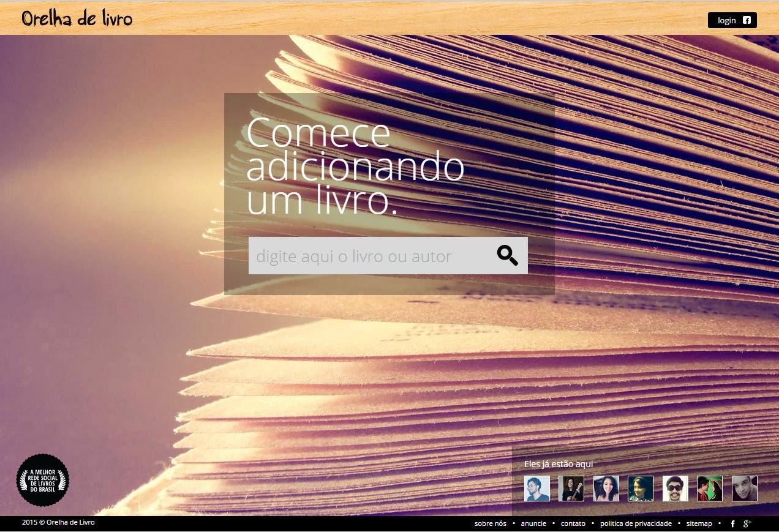
Task: Click the Orelha de livro logo
Action: [x=77, y=18]
